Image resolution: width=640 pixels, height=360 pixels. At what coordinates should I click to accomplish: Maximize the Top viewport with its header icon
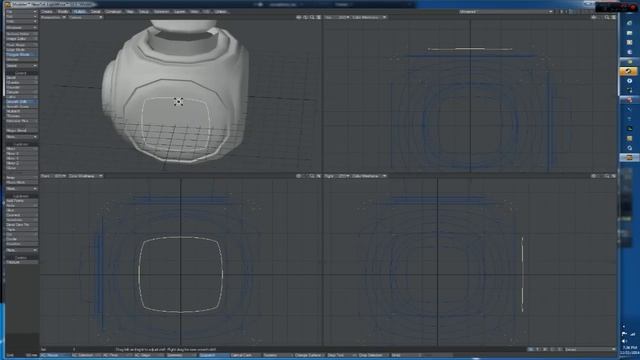pos(613,18)
